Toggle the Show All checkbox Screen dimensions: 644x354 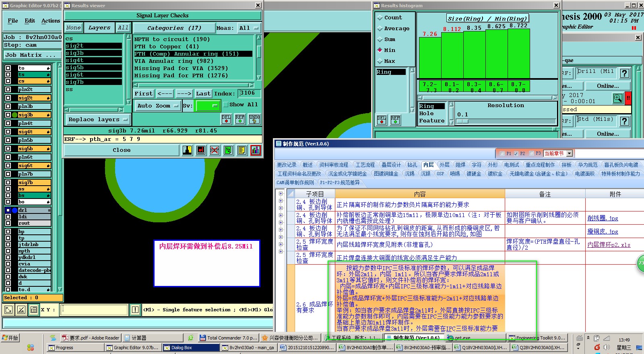(225, 105)
